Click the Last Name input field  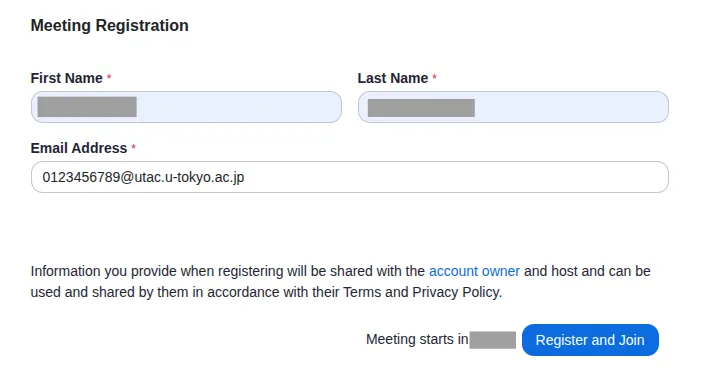click(513, 107)
